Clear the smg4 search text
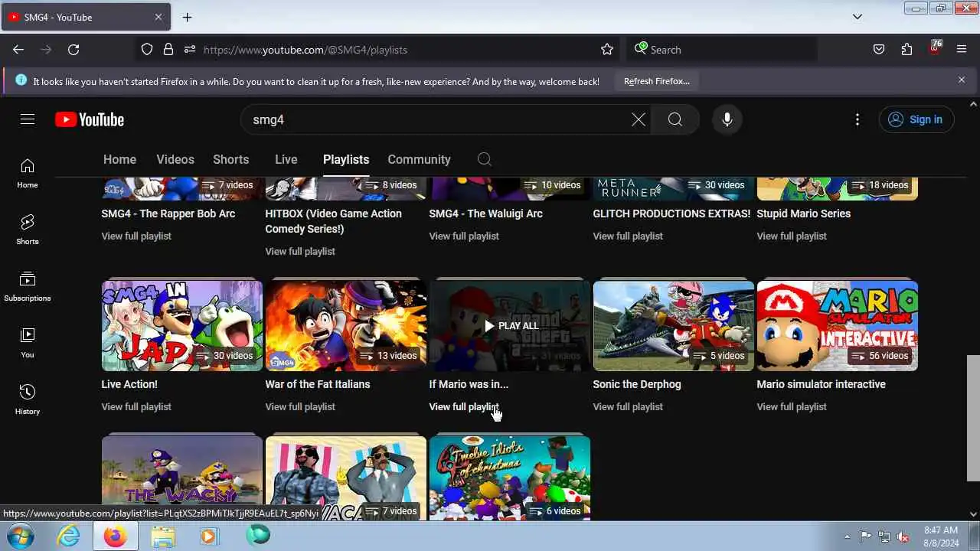 [638, 119]
